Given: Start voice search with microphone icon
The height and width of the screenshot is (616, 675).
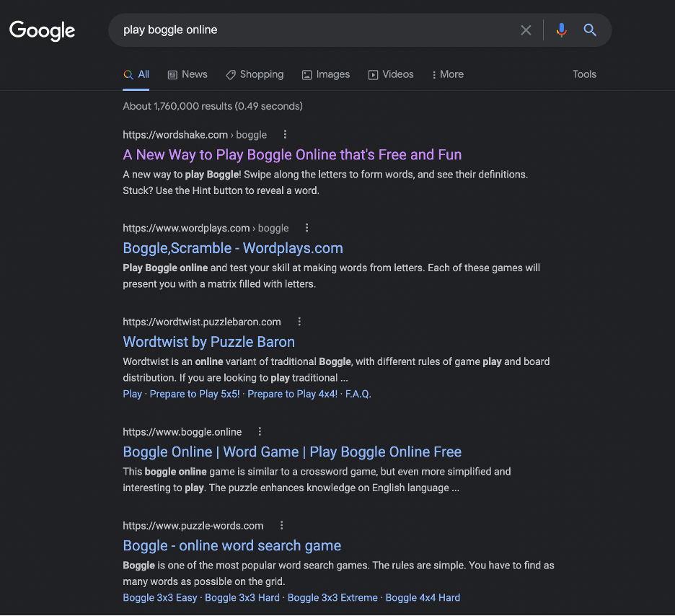Looking at the screenshot, I should pos(561,30).
